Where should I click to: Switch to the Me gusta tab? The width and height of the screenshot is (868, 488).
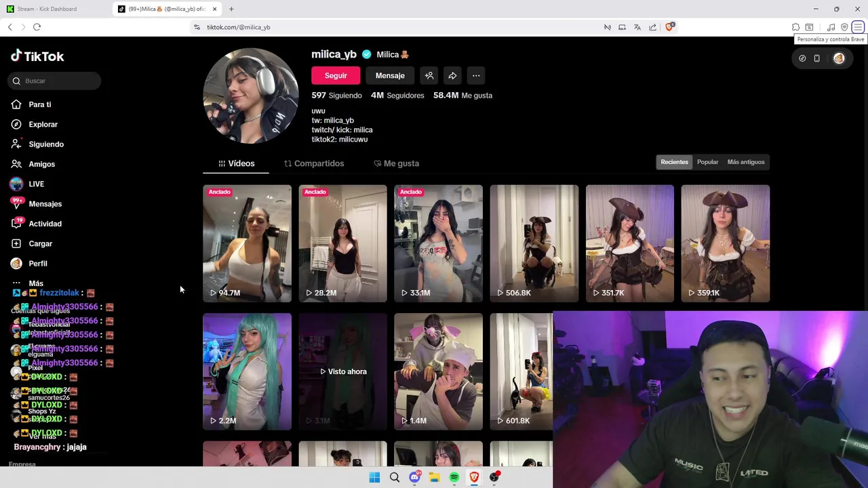point(396,163)
